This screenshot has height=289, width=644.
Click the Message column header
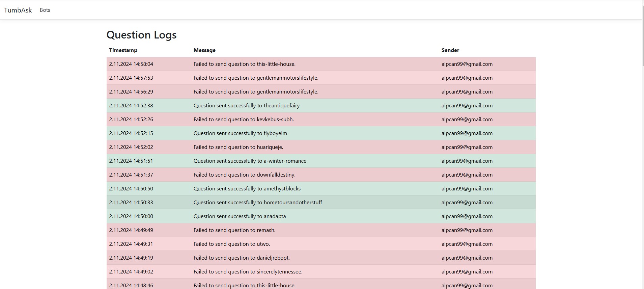[x=204, y=50]
